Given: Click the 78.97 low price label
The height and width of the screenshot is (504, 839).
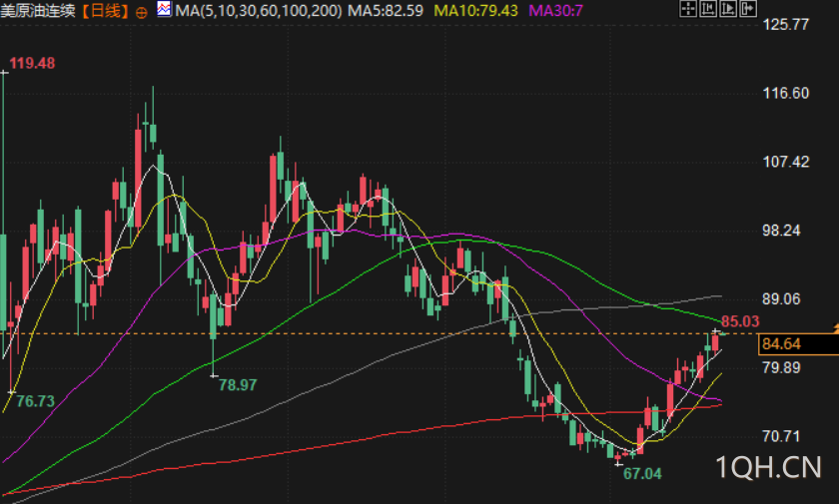Looking at the screenshot, I should 238,385.
